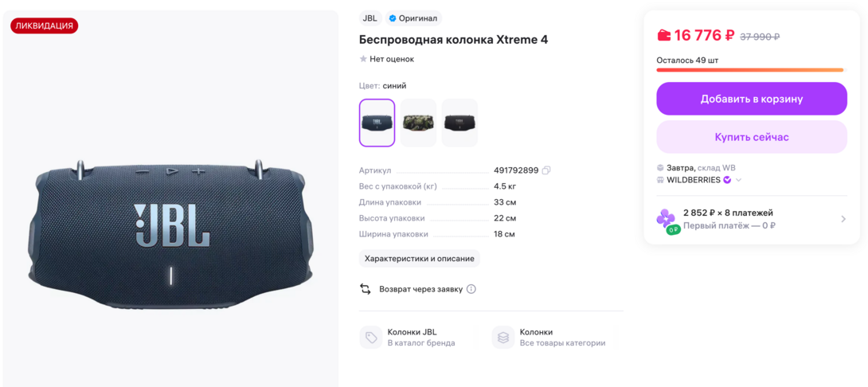The width and height of the screenshot is (868, 387).
Task: Click the JBL brand tag
Action: pos(369,18)
